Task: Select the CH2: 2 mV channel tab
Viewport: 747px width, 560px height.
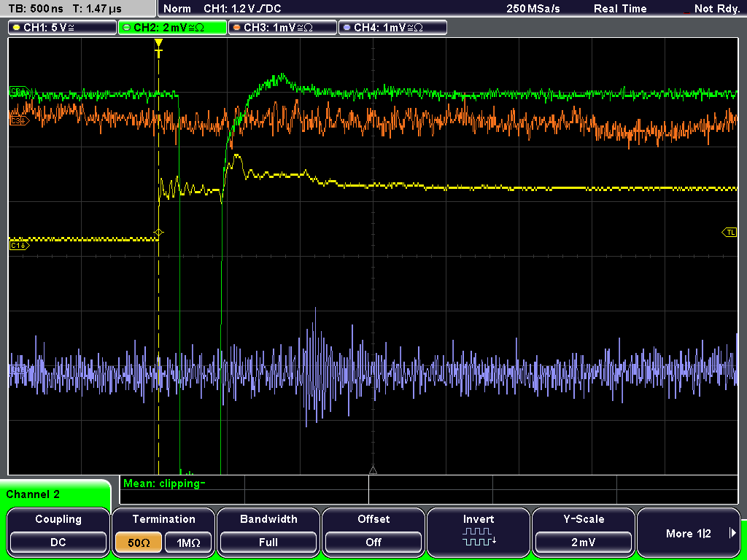Action: [172, 28]
